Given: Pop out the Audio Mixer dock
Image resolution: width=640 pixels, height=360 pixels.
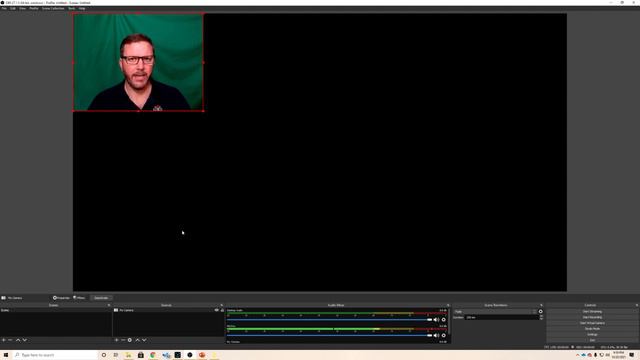Looking at the screenshot, I should pos(448,305).
